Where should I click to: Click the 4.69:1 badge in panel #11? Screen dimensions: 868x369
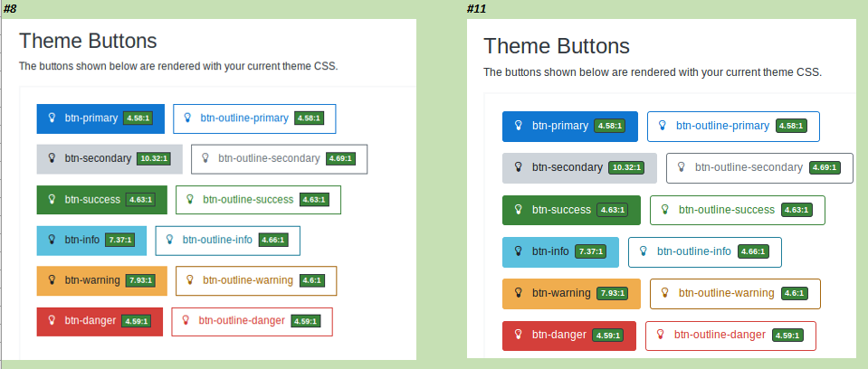pos(825,167)
